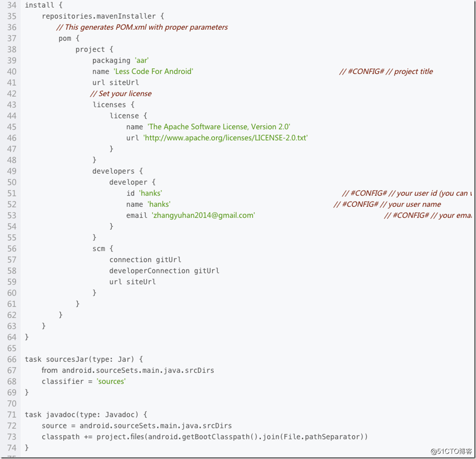Click the email 'zhangyuhan2014@gmail.com' string

[x=203, y=215]
